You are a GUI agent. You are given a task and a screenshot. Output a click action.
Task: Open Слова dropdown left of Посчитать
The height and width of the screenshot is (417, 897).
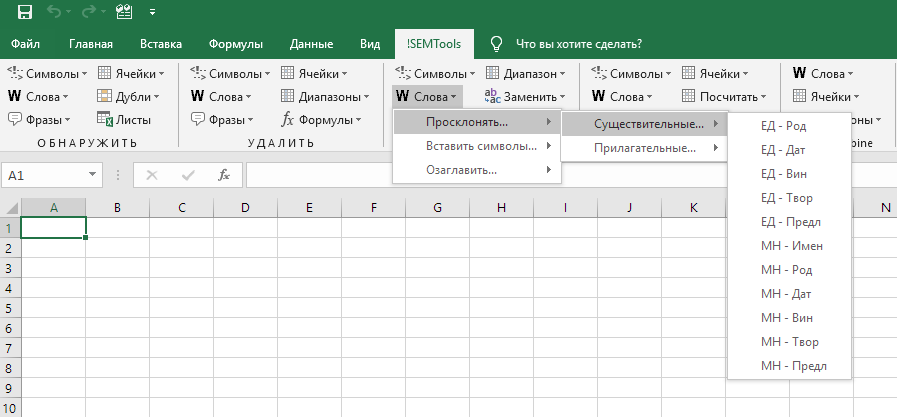point(622,97)
